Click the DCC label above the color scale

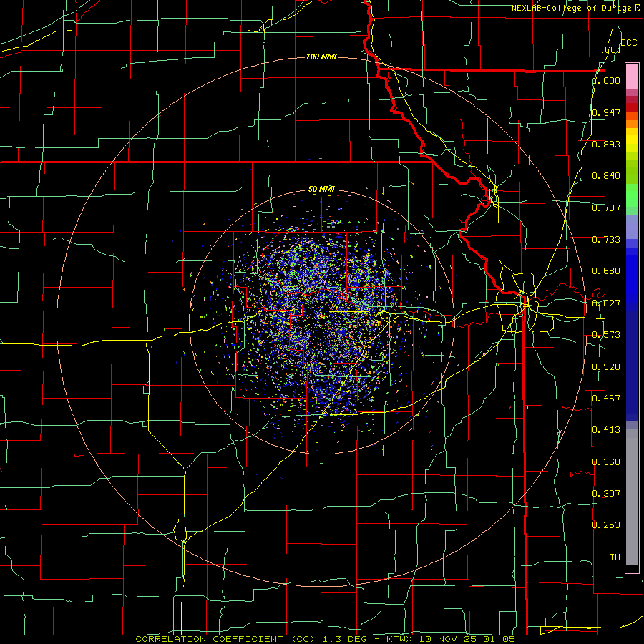[628, 43]
